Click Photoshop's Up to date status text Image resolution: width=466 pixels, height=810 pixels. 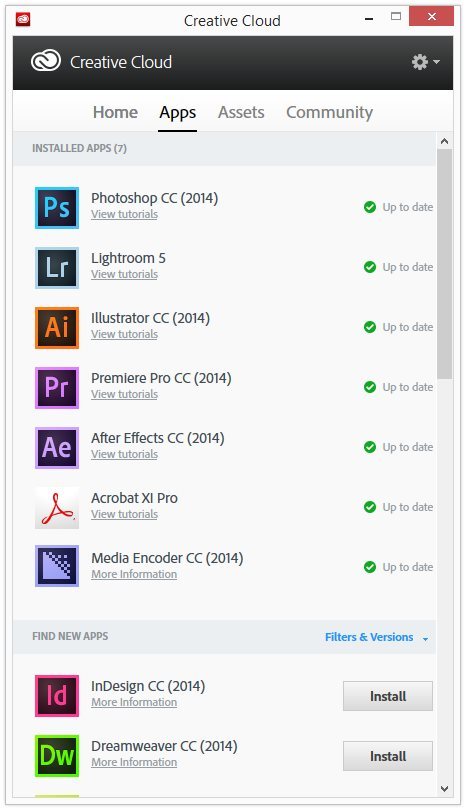click(x=408, y=207)
